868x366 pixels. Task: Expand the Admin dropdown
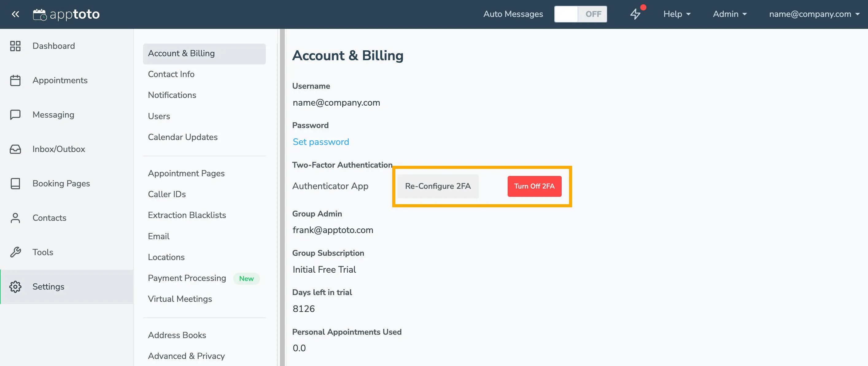tap(729, 14)
